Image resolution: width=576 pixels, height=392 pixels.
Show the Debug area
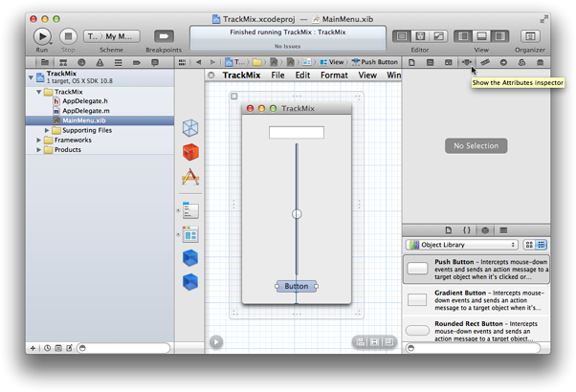481,36
